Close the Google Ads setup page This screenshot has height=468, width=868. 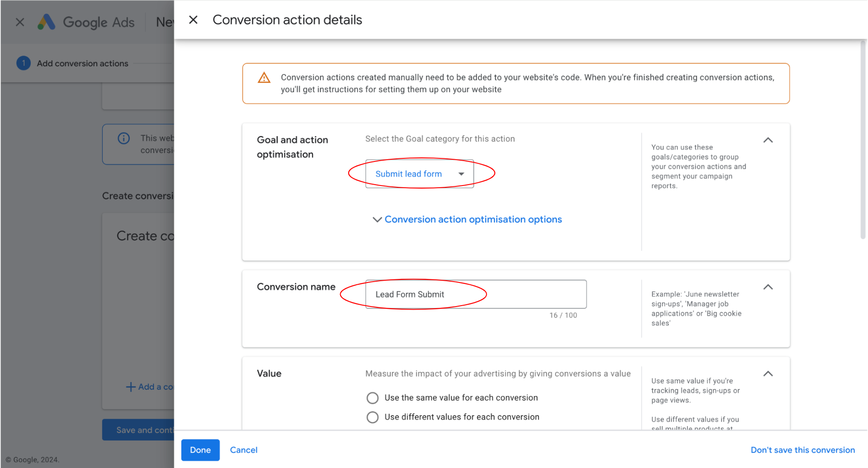pyautogui.click(x=20, y=22)
